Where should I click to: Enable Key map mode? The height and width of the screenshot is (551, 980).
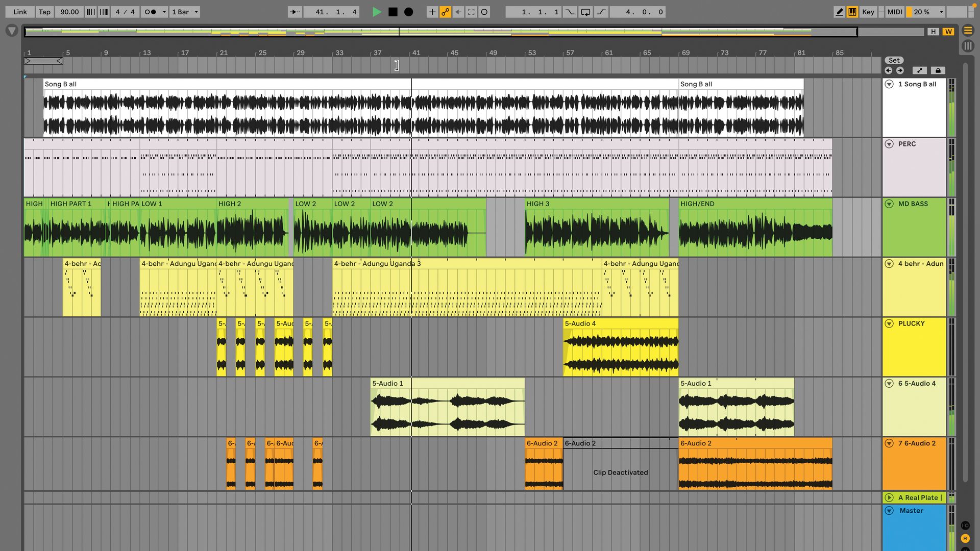tap(868, 12)
